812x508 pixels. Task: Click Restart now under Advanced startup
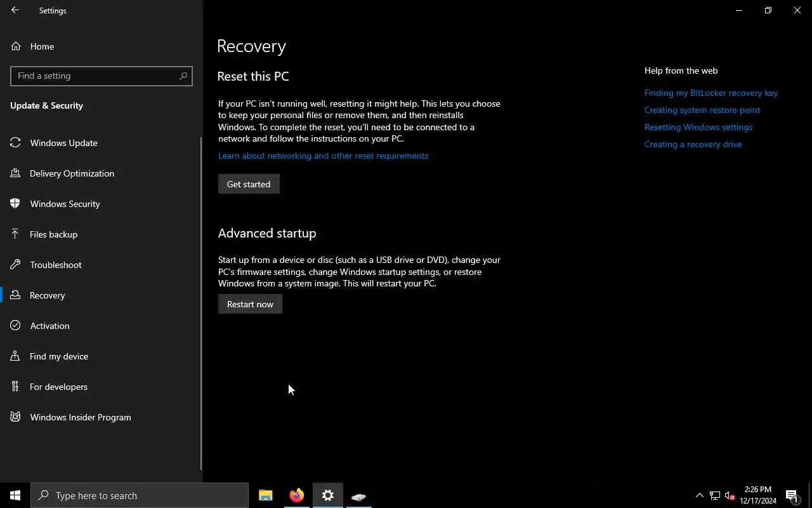click(250, 304)
